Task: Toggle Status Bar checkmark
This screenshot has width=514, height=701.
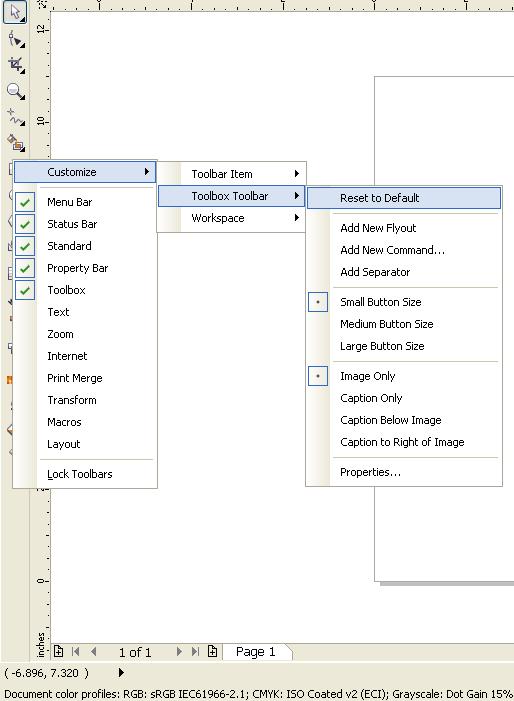Action: click(x=25, y=224)
